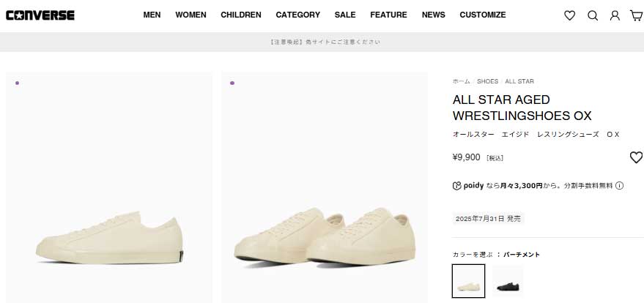Select the black color swatch
Viewport: 644px width, 303px height.
click(x=508, y=280)
